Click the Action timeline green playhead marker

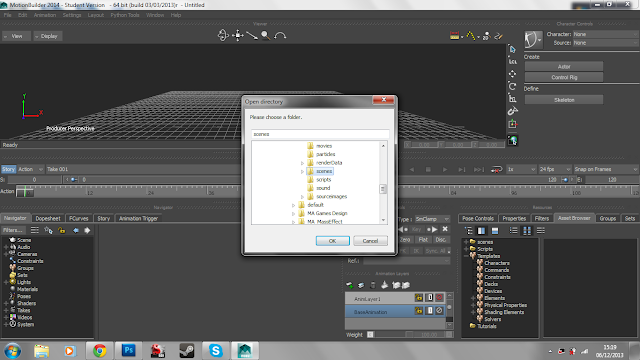(25, 191)
